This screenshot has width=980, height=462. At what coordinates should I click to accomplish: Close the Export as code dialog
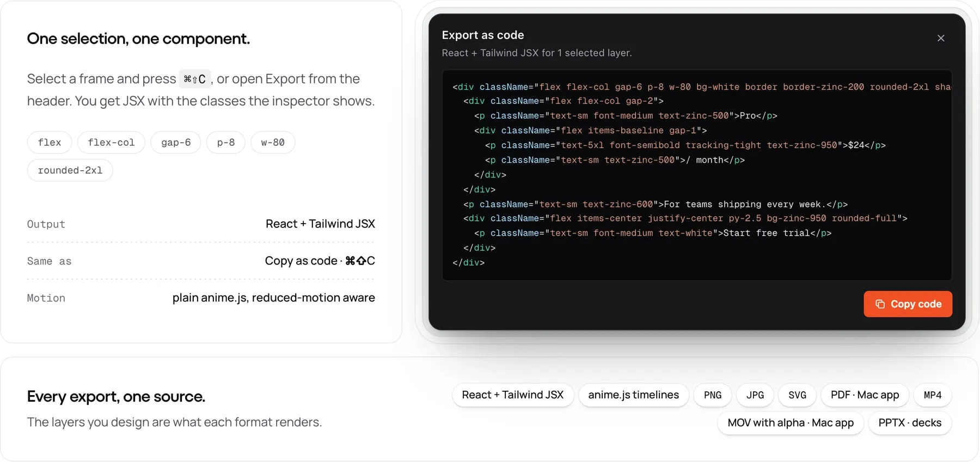[x=941, y=38]
